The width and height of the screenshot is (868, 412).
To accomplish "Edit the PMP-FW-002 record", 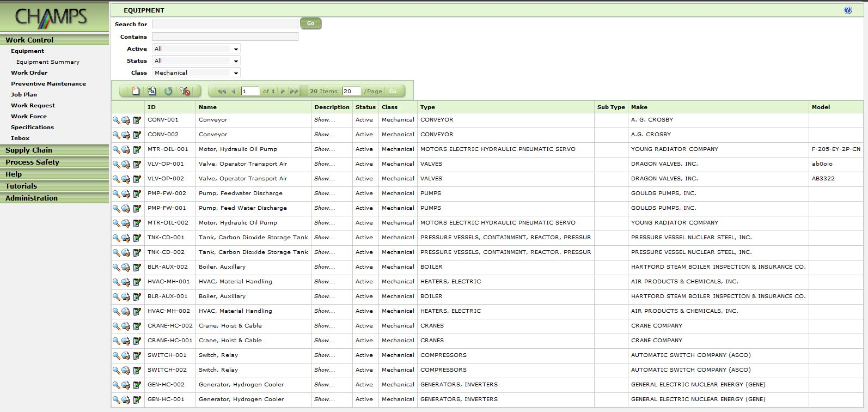I will point(137,193).
